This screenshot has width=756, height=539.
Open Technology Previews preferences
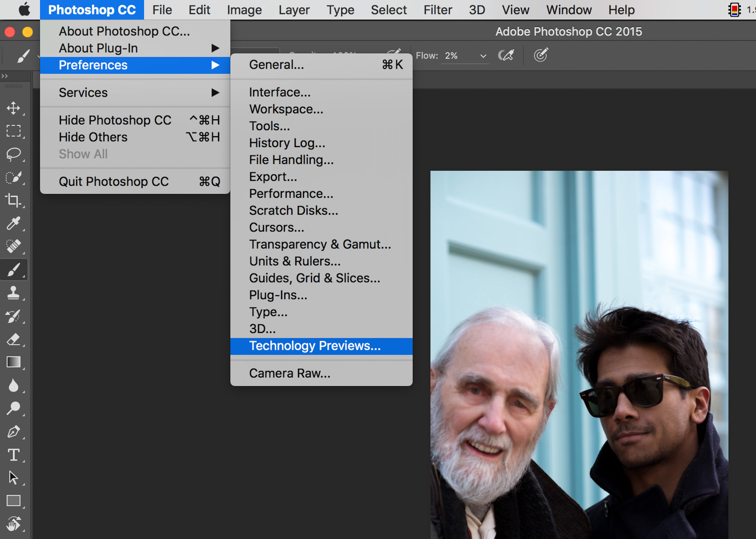click(x=315, y=346)
